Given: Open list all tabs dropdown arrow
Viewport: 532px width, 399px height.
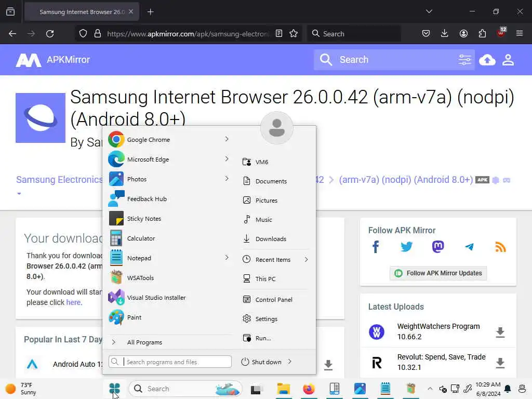Looking at the screenshot, I should pos(429,11).
